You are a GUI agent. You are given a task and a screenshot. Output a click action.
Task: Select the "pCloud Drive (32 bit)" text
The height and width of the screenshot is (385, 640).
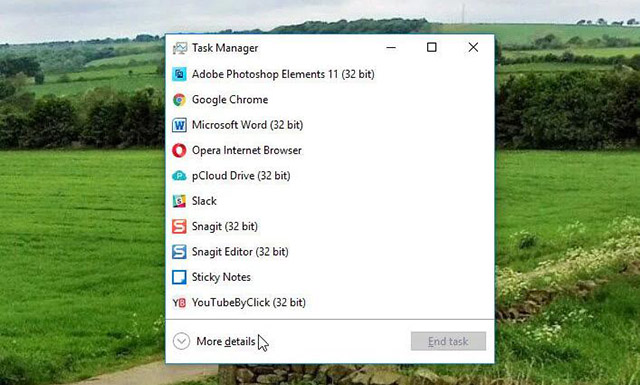(x=241, y=176)
